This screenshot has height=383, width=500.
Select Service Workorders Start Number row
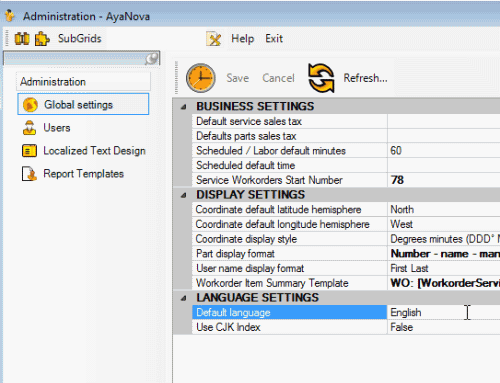click(x=289, y=180)
